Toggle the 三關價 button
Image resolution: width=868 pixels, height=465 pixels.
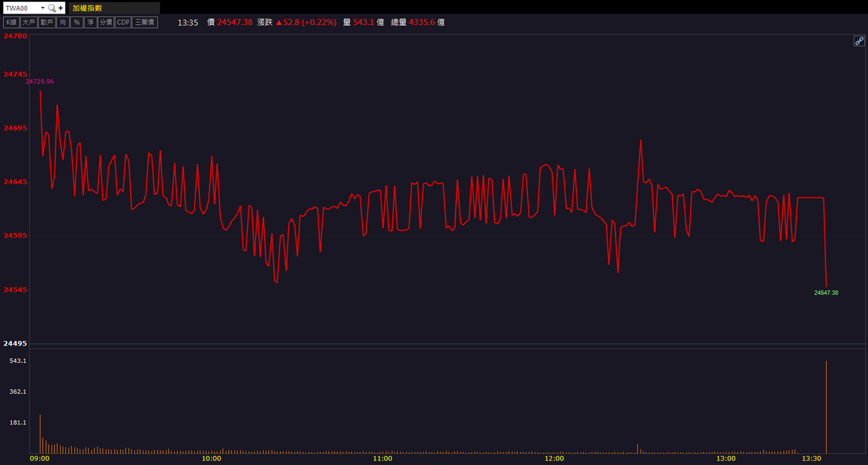145,22
